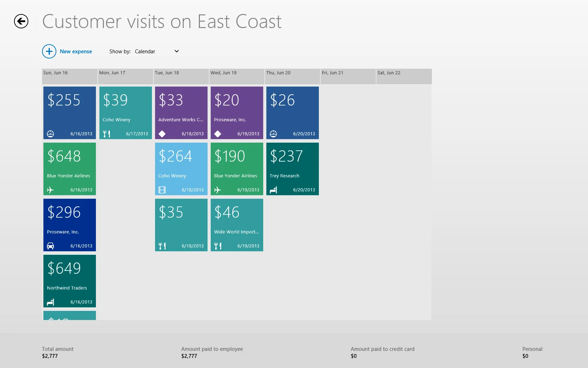The height and width of the screenshot is (368, 588).
Task: Select the Mon, Jun 17 column header
Action: tap(125, 76)
